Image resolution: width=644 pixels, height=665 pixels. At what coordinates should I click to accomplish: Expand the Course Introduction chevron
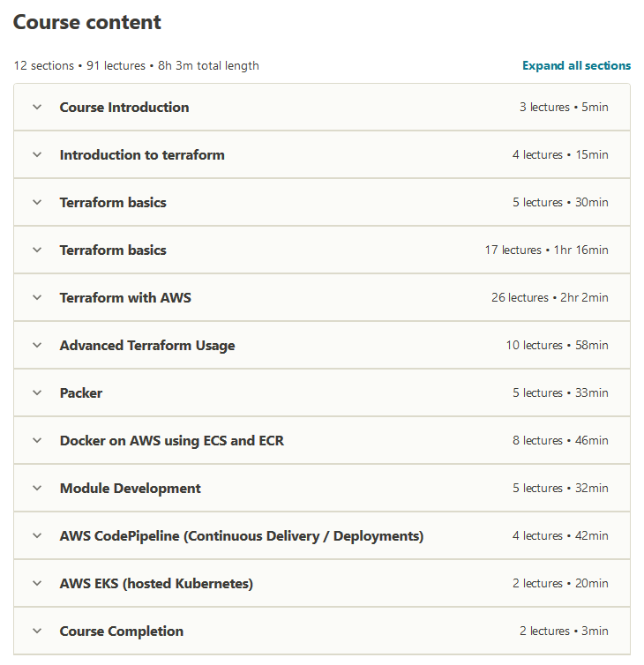(x=37, y=107)
